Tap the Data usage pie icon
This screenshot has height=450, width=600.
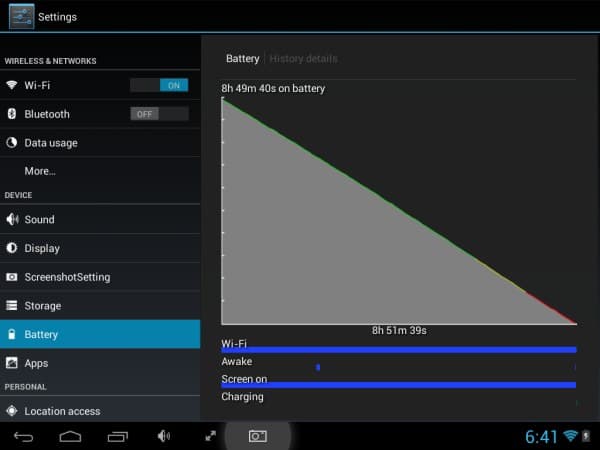tap(11, 143)
